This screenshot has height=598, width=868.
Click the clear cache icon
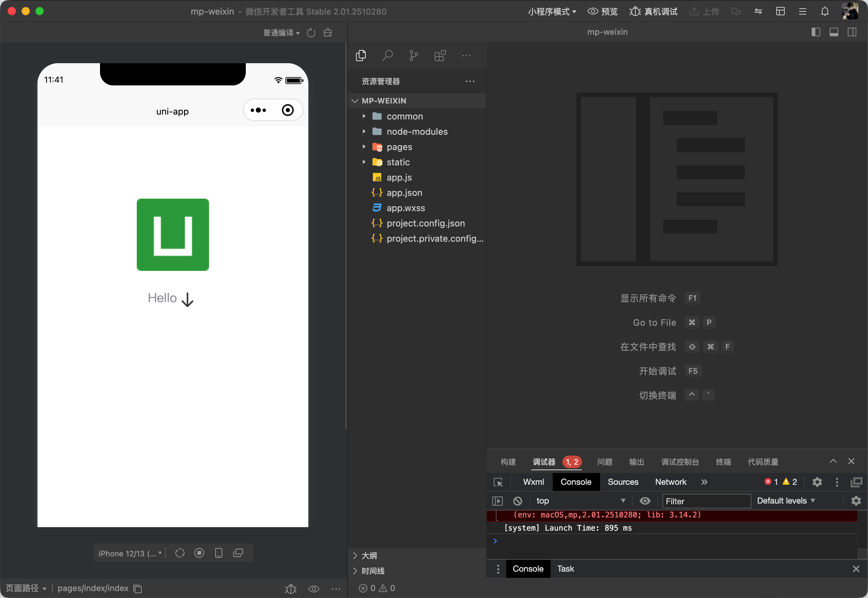click(328, 33)
